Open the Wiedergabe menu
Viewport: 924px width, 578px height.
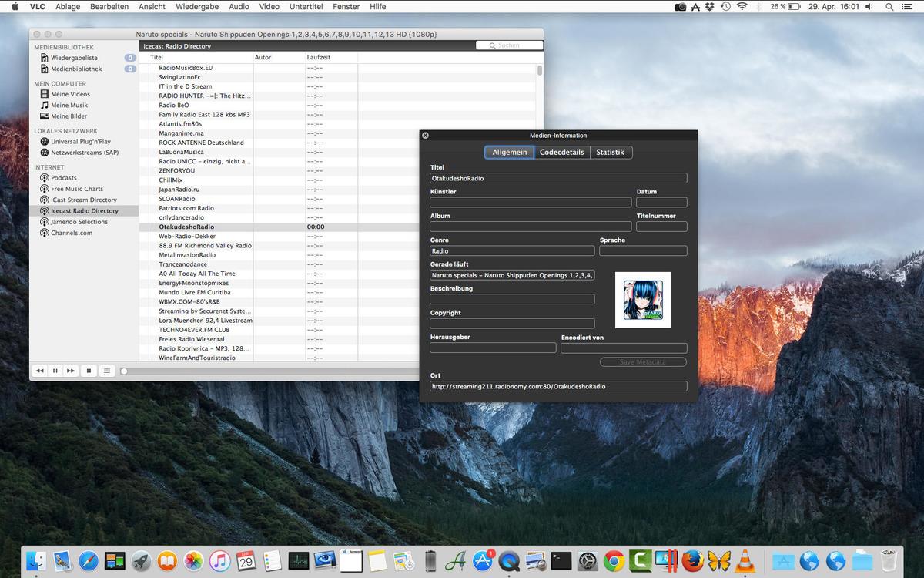(x=197, y=6)
